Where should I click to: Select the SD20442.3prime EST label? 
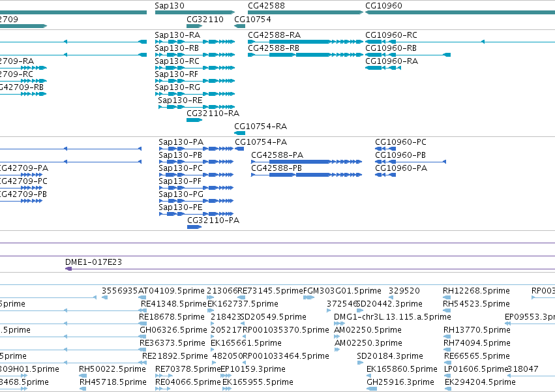[x=389, y=304]
